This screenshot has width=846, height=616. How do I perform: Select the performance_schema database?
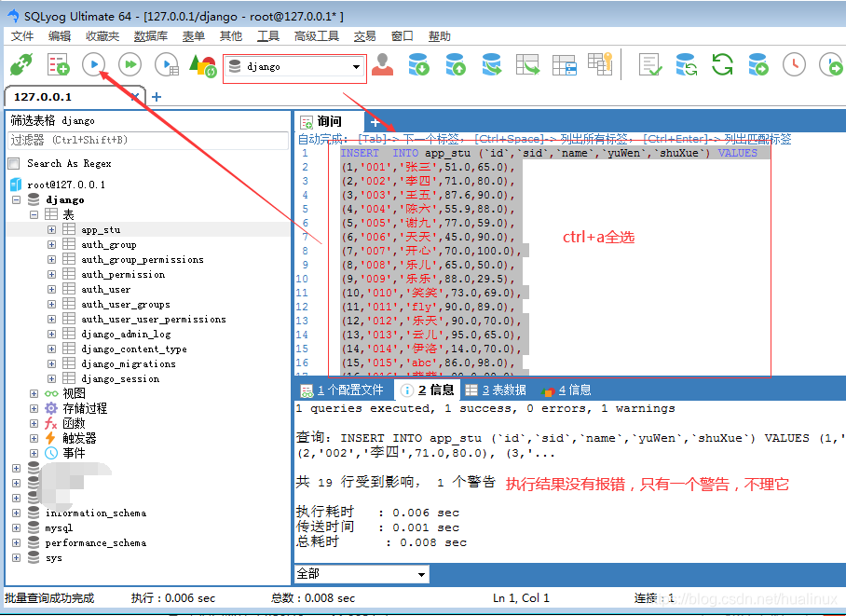pos(95,542)
